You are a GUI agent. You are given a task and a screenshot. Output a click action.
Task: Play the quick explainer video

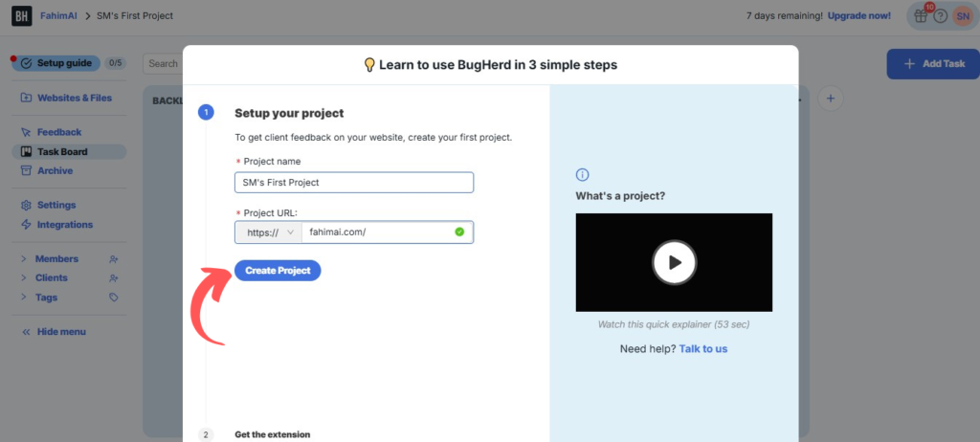pyautogui.click(x=674, y=262)
